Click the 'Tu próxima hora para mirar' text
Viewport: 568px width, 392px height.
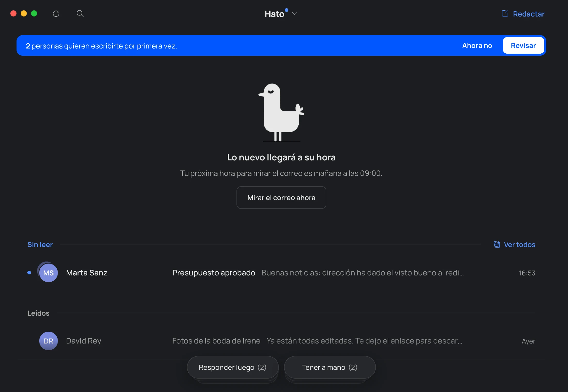point(281,173)
